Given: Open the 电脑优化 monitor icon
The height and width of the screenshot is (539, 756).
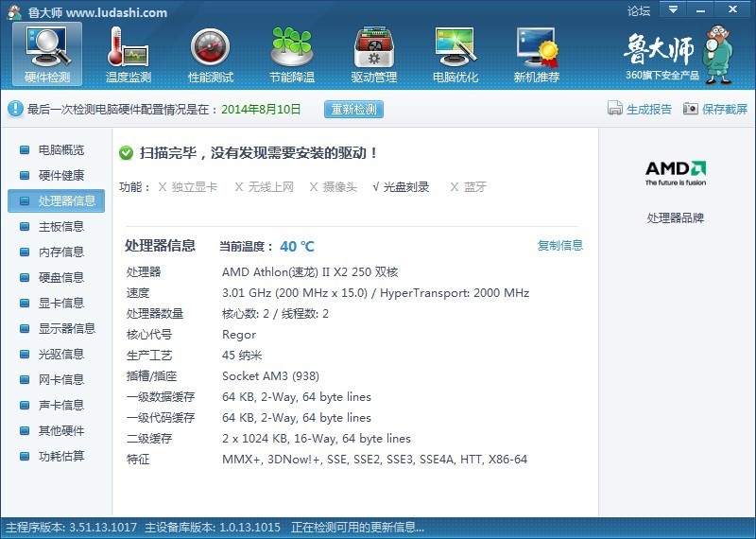Looking at the screenshot, I should [x=455, y=54].
